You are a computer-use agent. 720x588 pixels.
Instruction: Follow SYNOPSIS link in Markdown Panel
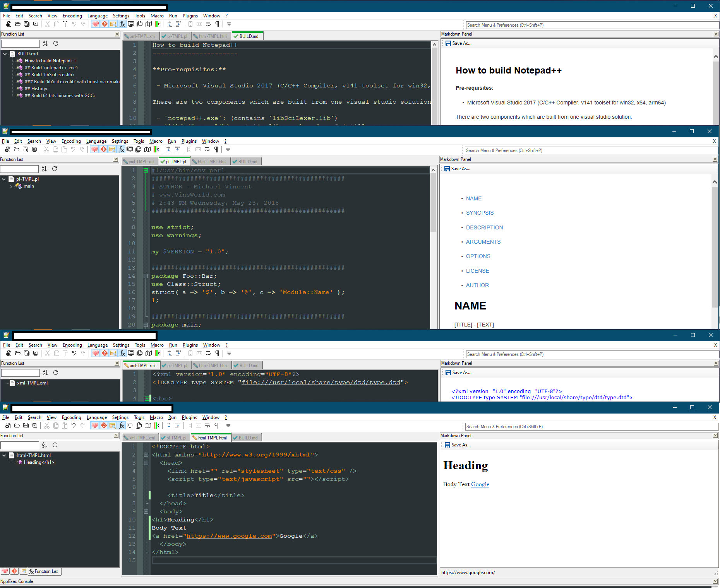pyautogui.click(x=480, y=213)
